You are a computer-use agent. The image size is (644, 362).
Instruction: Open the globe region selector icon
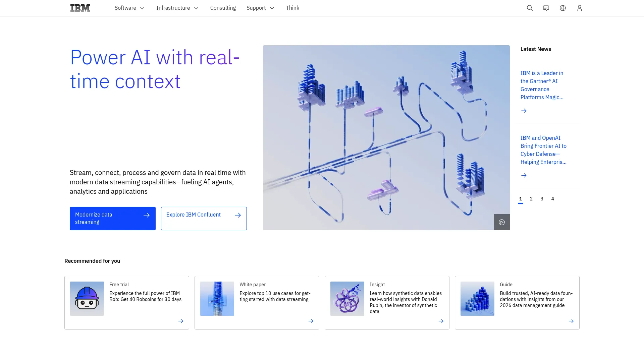(x=563, y=8)
